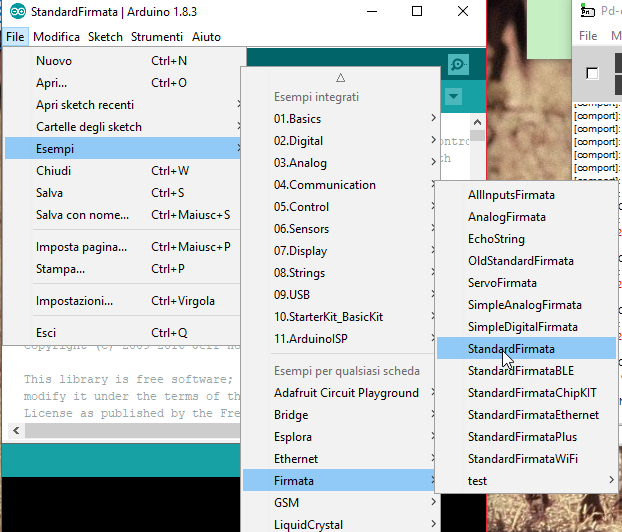This screenshot has width=622, height=532.
Task: Choose Imposta pagina... entry
Action: tap(123, 247)
